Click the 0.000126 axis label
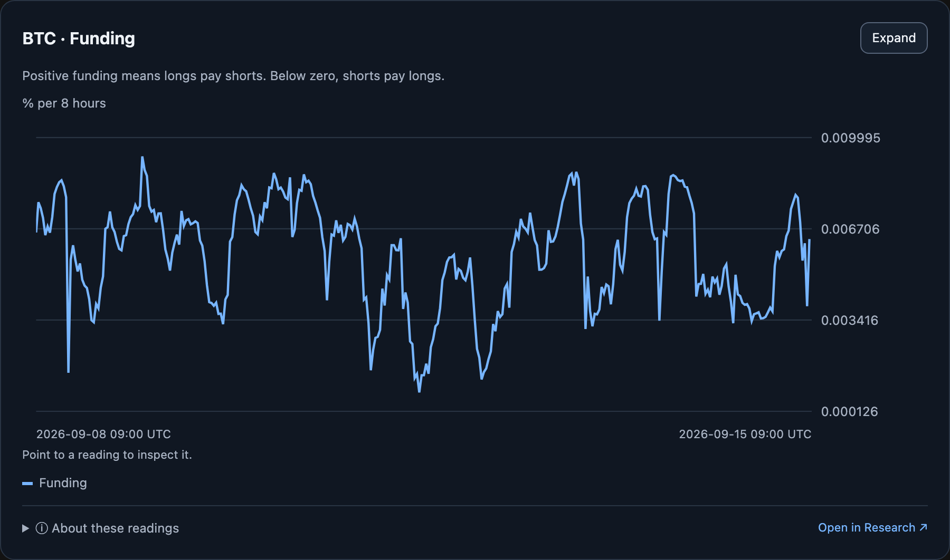This screenshot has width=950, height=560. coord(850,412)
